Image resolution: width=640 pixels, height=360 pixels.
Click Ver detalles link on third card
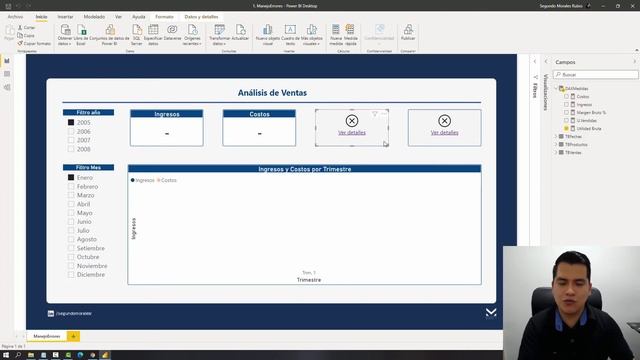click(x=352, y=133)
